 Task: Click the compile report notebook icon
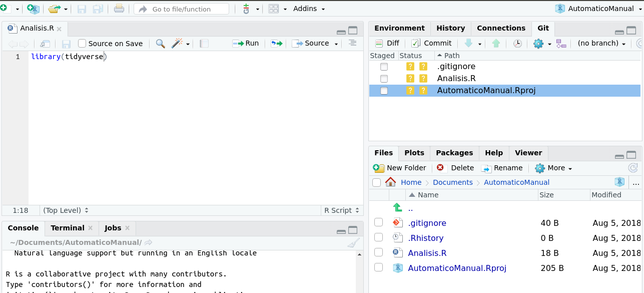(204, 44)
